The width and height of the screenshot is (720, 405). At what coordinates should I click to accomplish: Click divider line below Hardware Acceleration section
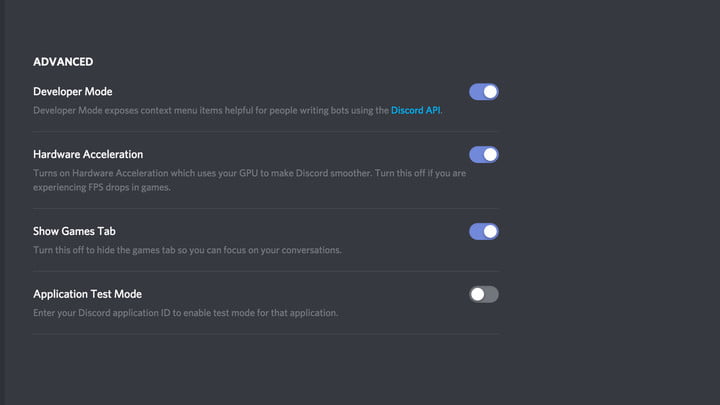[265, 208]
